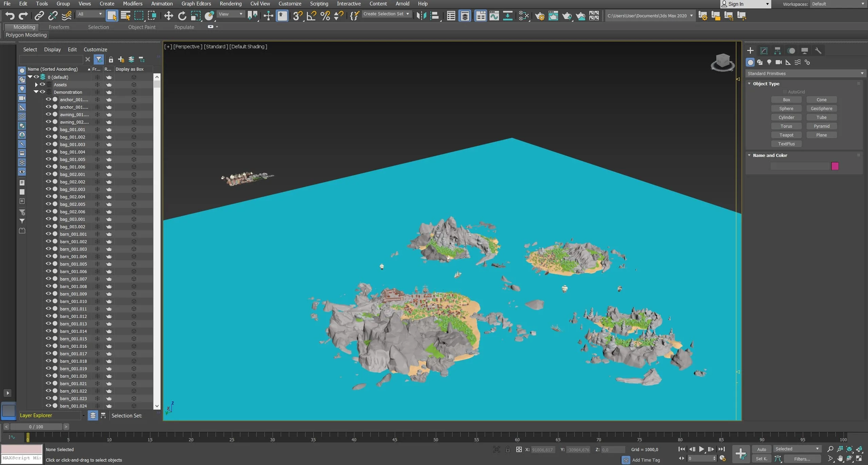
Task: Toggle Auto key mode button
Action: tap(761, 449)
